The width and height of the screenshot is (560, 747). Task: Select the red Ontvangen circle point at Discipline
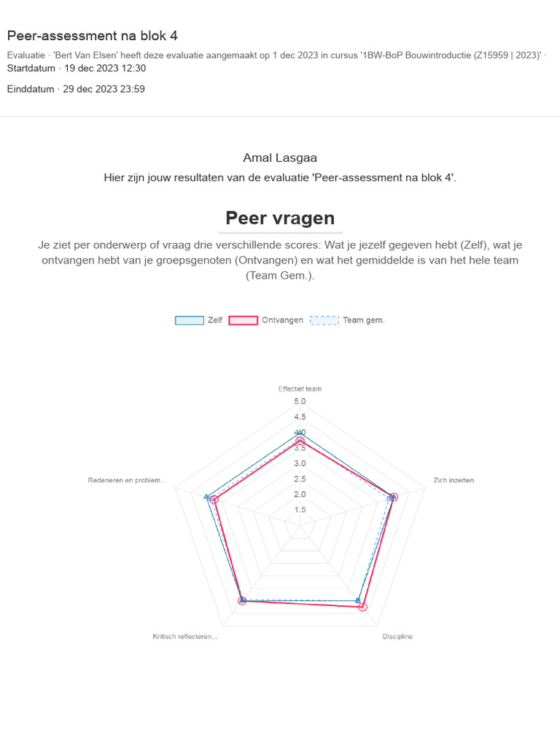click(x=363, y=607)
